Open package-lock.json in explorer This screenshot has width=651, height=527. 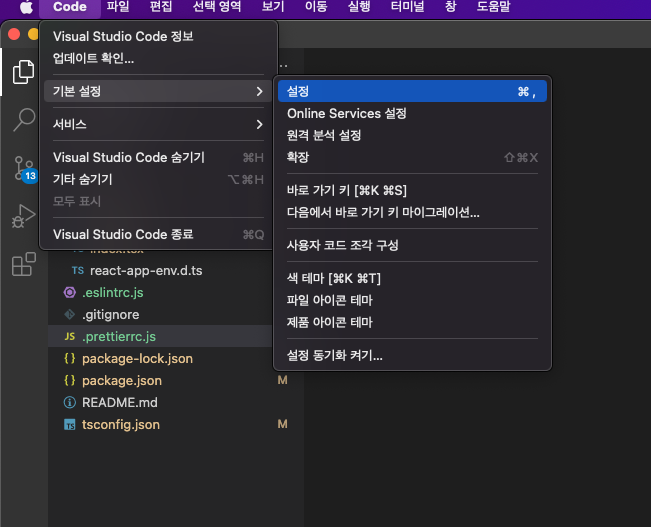[137, 358]
